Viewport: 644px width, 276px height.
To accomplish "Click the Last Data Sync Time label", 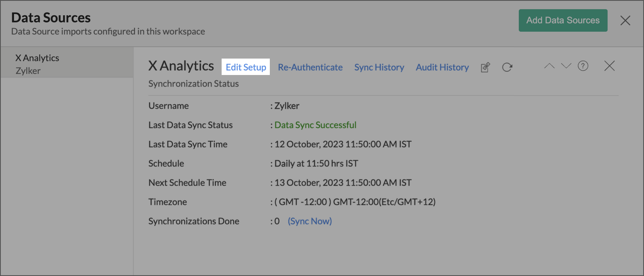I will pos(188,144).
